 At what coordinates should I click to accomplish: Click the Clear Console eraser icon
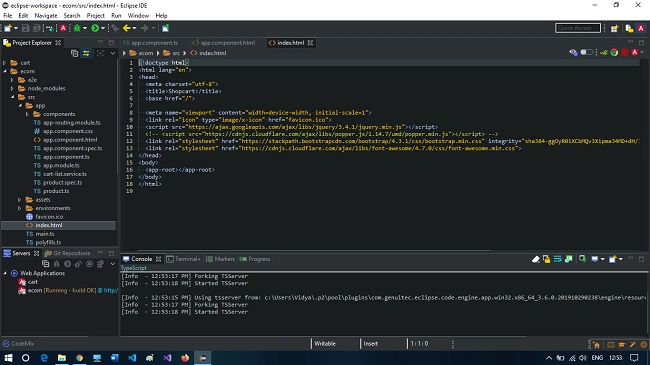click(536, 259)
